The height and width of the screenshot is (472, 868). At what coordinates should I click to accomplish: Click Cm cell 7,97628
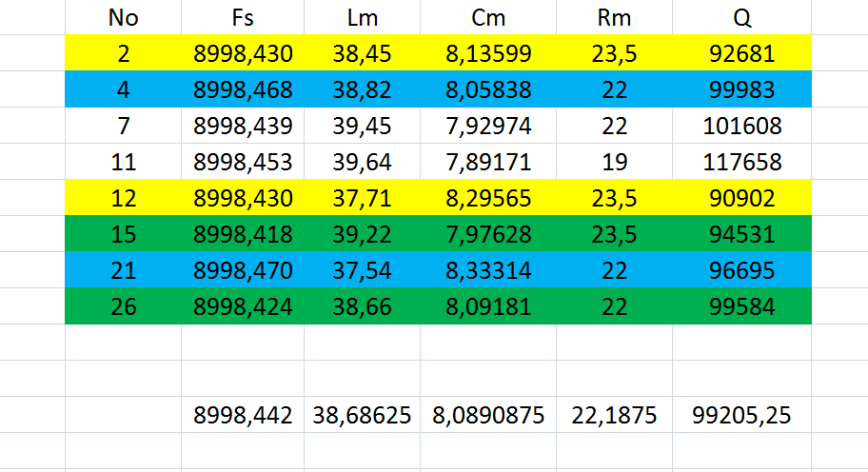[488, 234]
